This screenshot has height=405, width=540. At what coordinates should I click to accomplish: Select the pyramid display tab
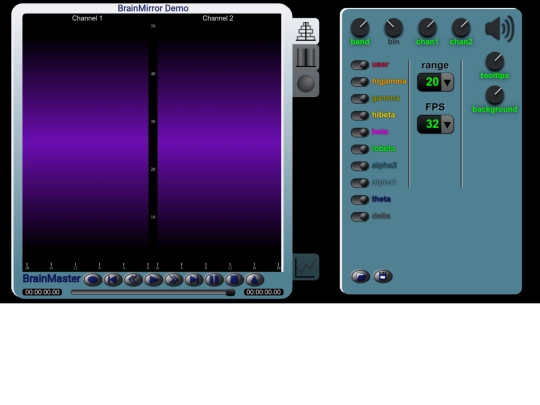[x=306, y=31]
